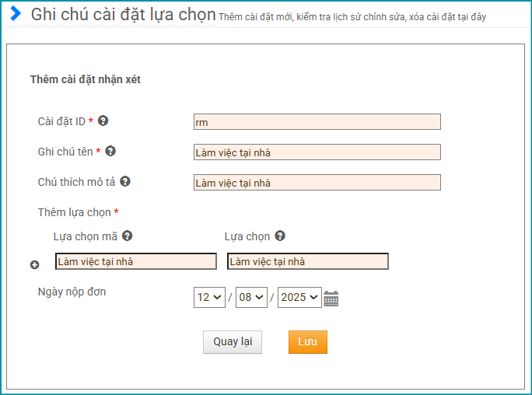Focus the Lựa chọn value input field

coord(307,261)
